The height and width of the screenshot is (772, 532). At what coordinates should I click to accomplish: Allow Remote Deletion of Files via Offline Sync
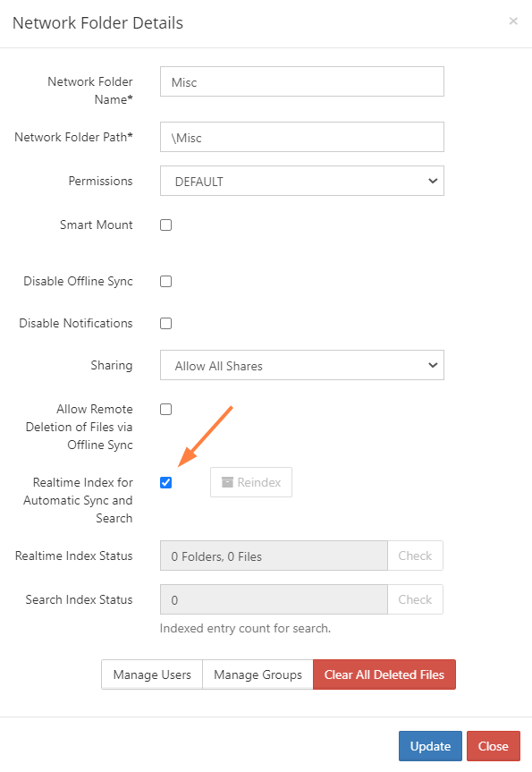click(165, 409)
